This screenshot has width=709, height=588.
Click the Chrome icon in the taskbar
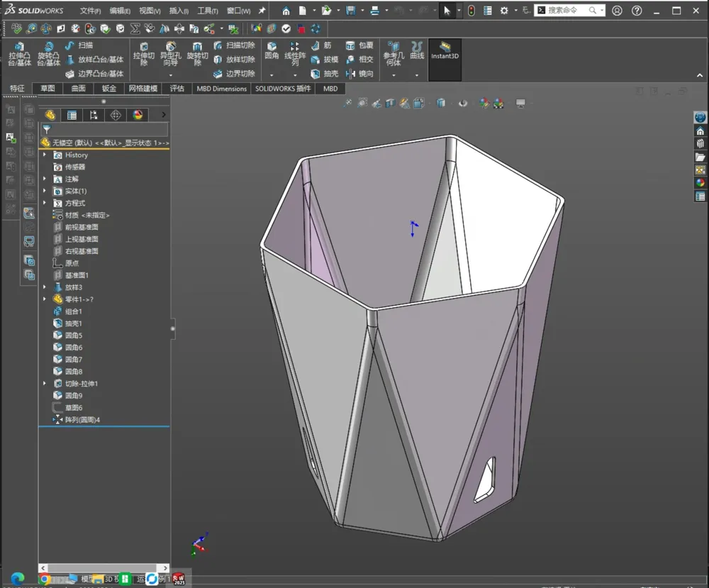[x=44, y=579]
